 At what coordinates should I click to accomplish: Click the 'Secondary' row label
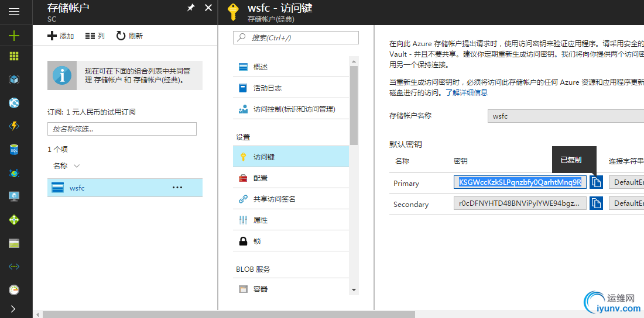point(411,205)
